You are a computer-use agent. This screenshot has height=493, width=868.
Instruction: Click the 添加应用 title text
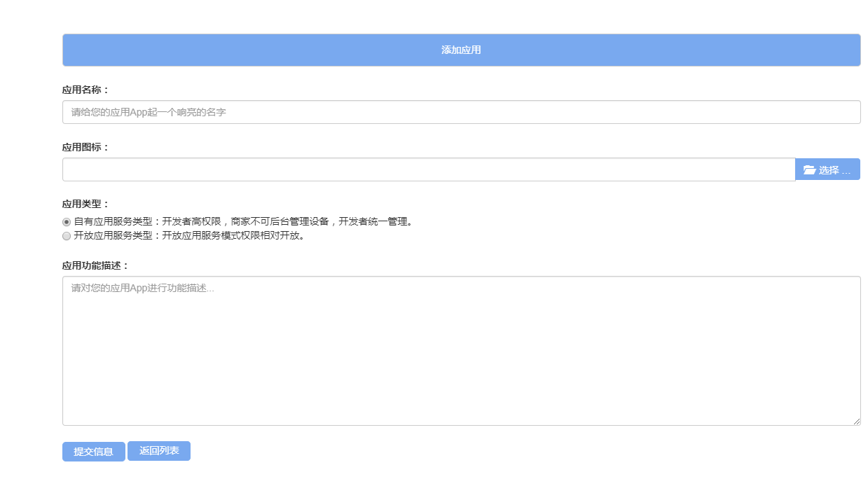(x=461, y=50)
